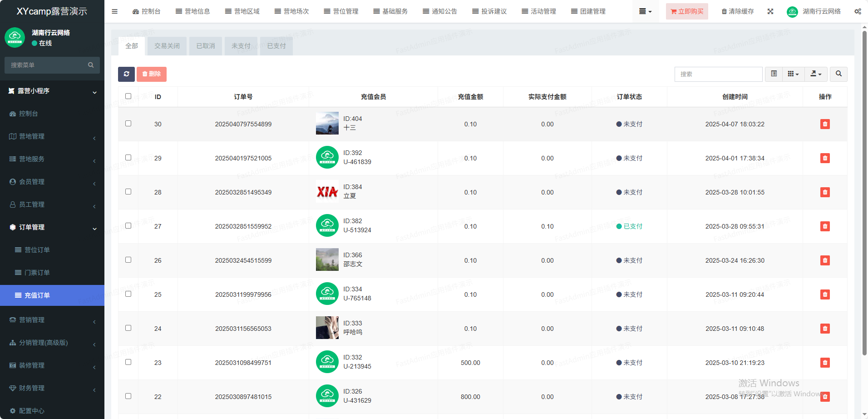
Task: Click the table search input field
Action: pyautogui.click(x=718, y=74)
